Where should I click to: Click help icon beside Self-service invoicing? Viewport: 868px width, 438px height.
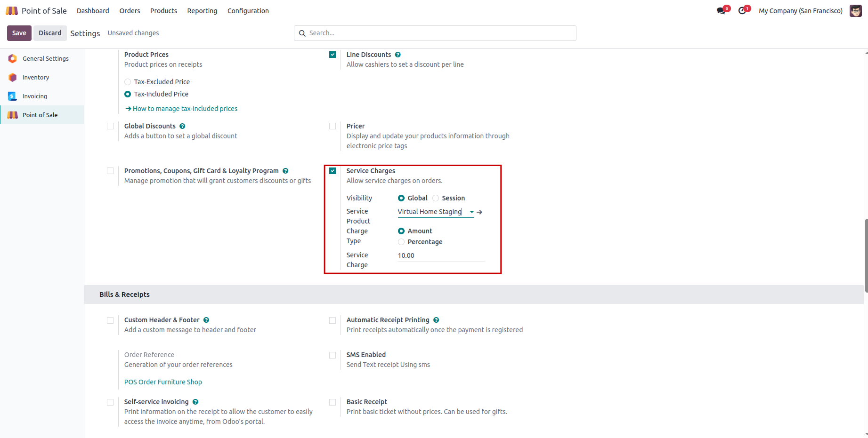pos(195,402)
